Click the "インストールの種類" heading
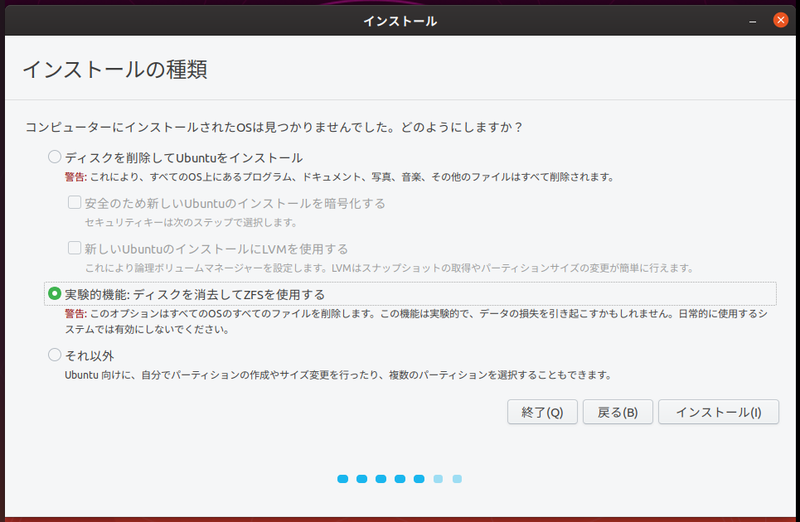Screen dimensions: 800x522 (x=115, y=69)
